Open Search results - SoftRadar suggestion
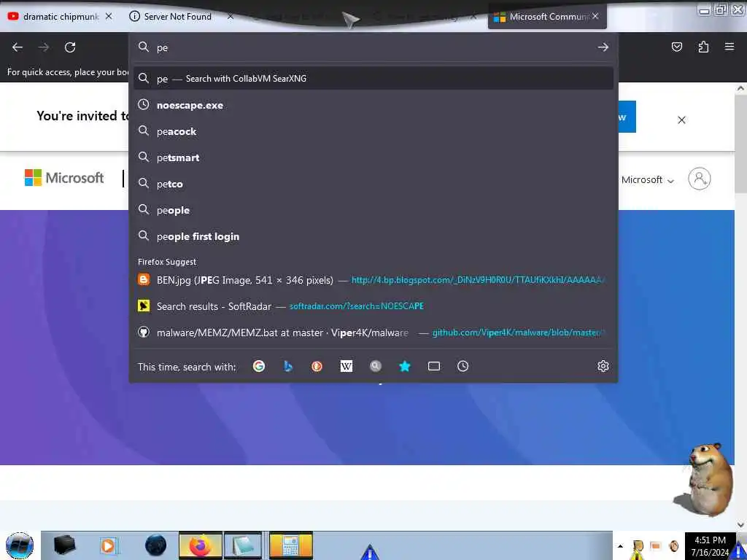 pyautogui.click(x=373, y=306)
